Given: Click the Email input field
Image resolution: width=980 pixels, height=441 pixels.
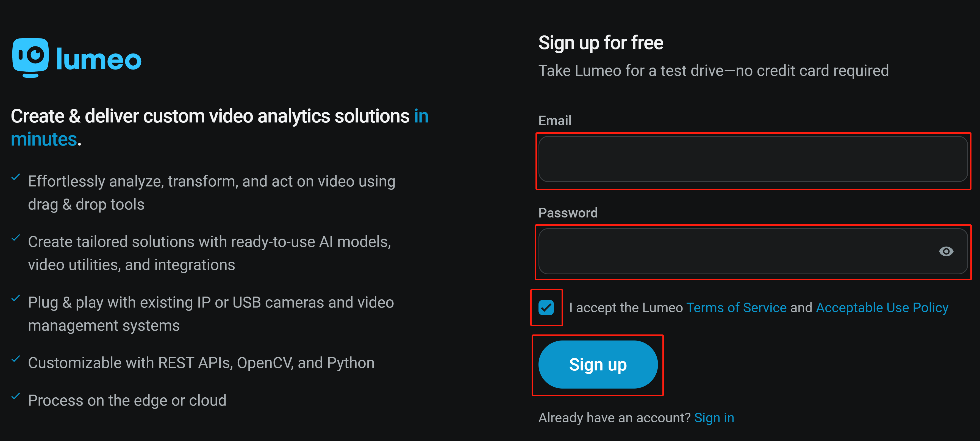Looking at the screenshot, I should [753, 159].
